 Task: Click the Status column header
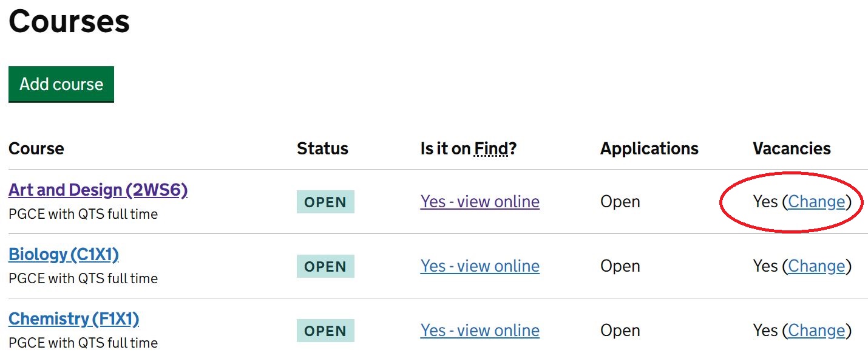[322, 149]
